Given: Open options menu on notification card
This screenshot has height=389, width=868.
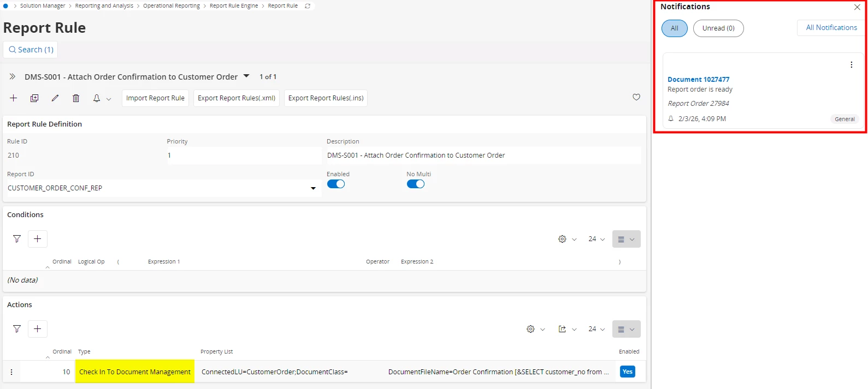Looking at the screenshot, I should (851, 65).
